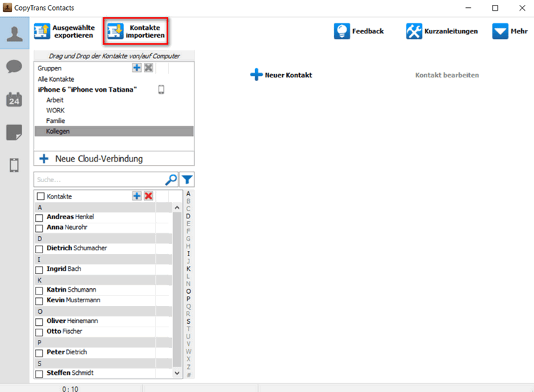Jump to letter P in alphabet index
This screenshot has height=392, width=534.
point(189,299)
